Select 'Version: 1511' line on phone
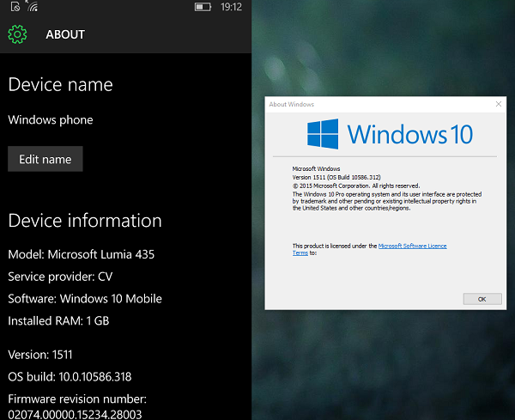Screen dimensions: 515x420 point(40,355)
